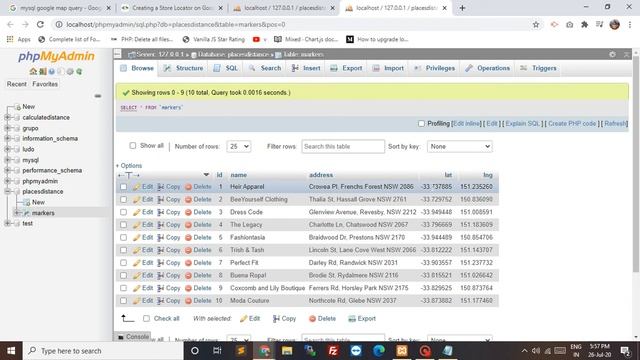
Task: Open XAMPP from the taskbar
Action: tap(402, 351)
